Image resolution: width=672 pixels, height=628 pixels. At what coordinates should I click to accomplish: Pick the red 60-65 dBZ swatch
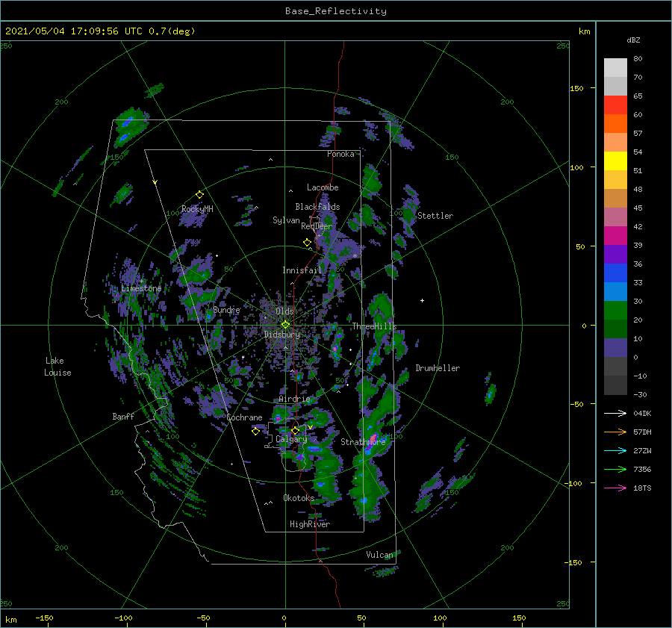(x=615, y=105)
